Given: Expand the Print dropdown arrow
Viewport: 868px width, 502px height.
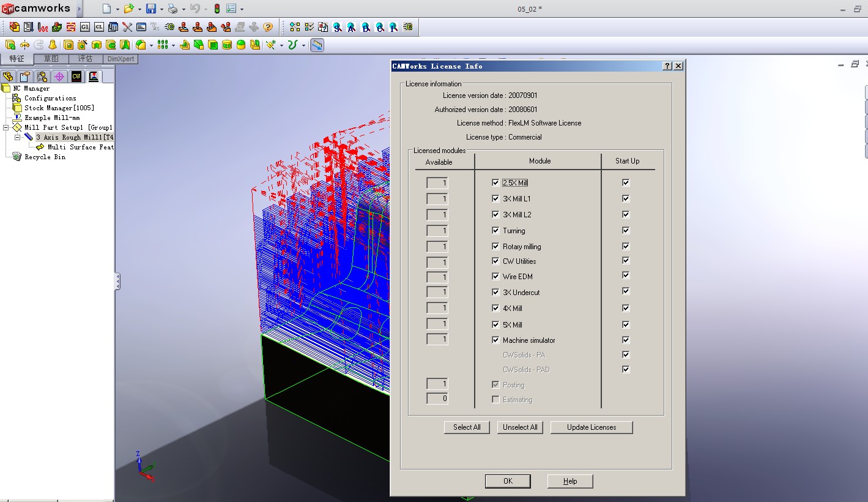Looking at the screenshot, I should pyautogui.click(x=184, y=9).
